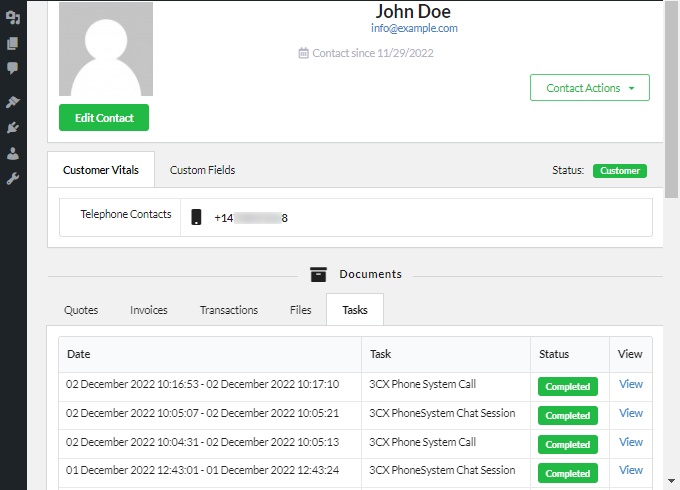Click the mobile phone icon beside the number
Screen dimensions: 680x490
[x=196, y=217]
